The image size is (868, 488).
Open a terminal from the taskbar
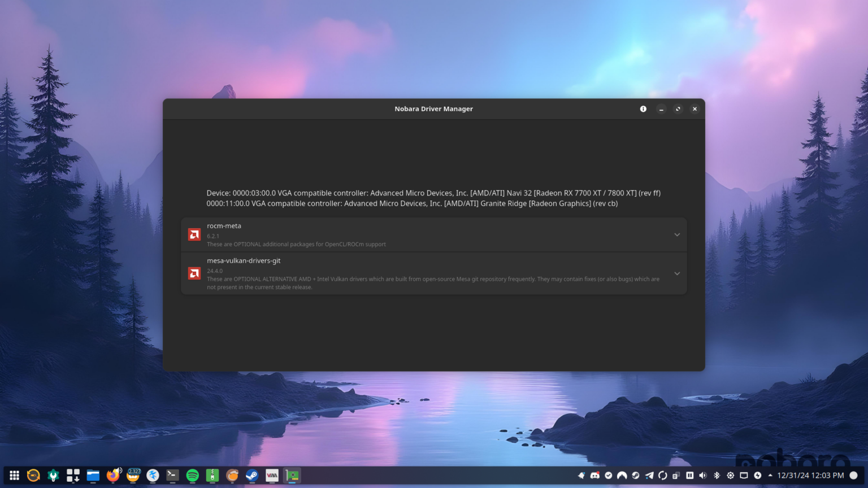[172, 475]
